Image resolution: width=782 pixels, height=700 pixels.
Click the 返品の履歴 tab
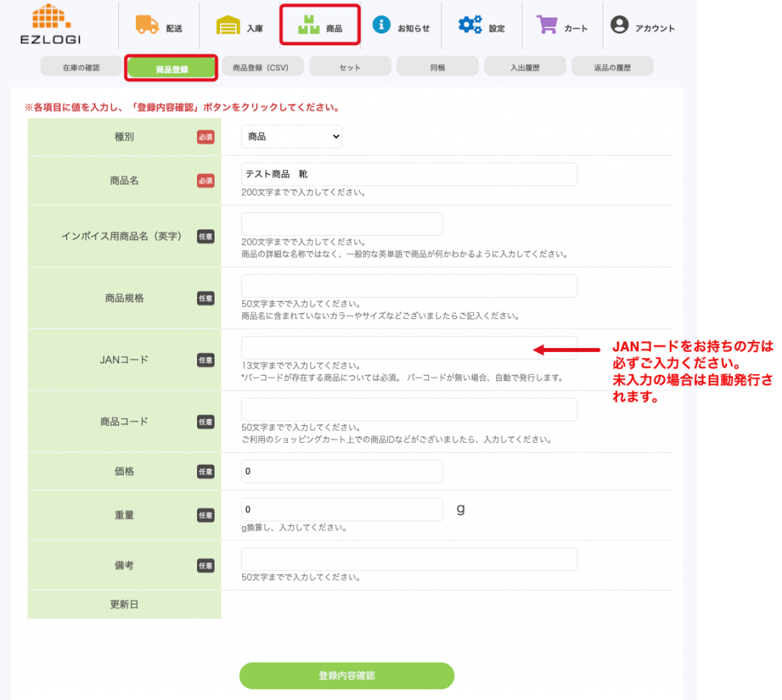coord(612,67)
